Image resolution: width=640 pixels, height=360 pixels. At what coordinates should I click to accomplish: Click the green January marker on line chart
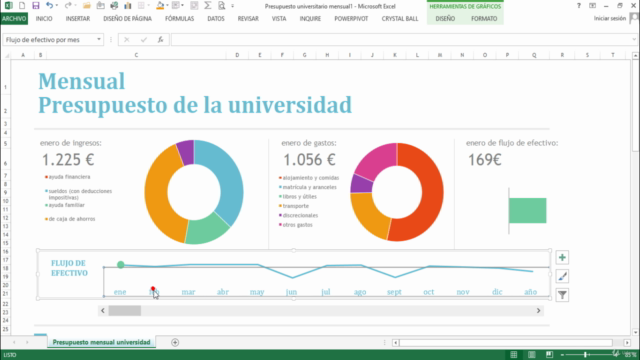120,265
